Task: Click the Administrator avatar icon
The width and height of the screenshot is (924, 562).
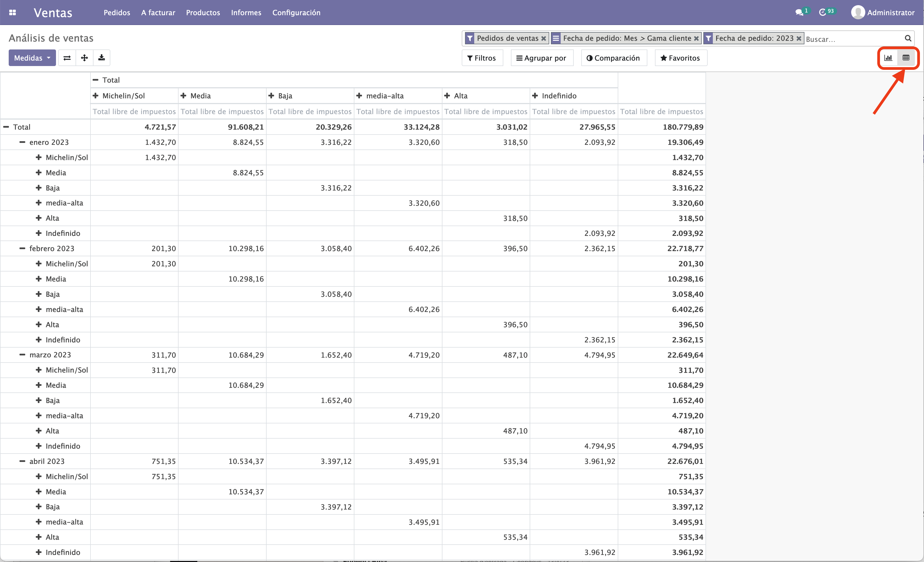Action: (858, 13)
